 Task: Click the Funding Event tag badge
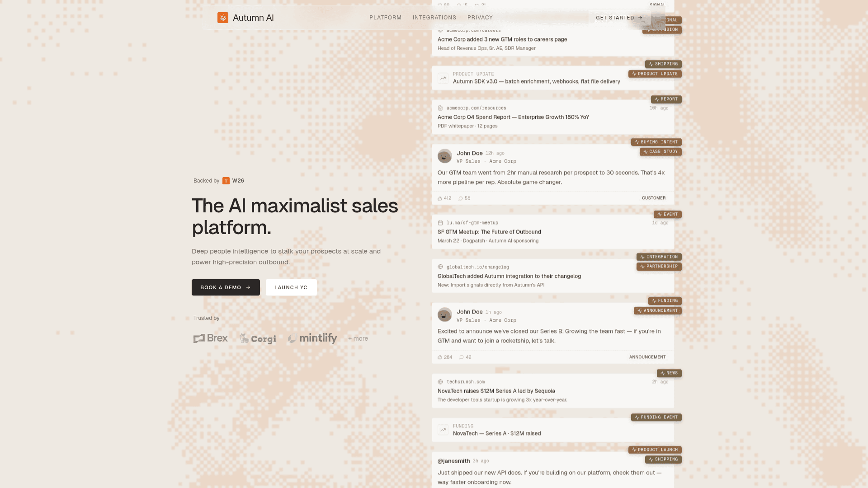[656, 418]
